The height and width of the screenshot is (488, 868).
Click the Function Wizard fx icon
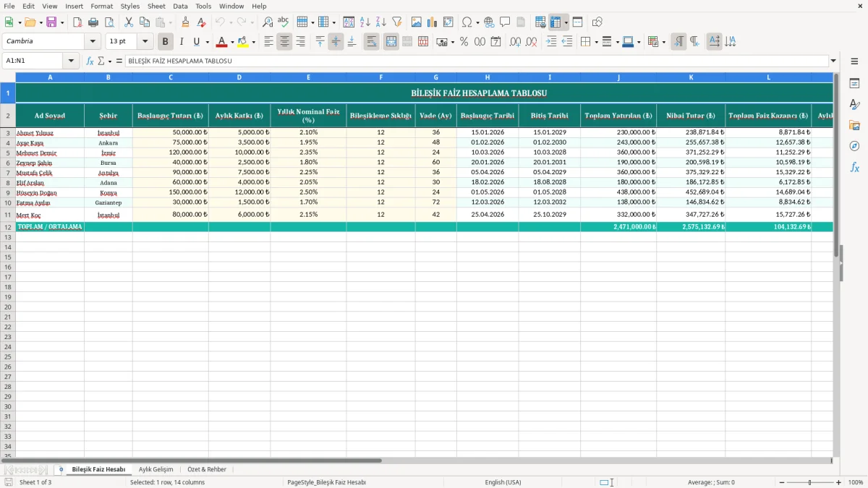[90, 61]
